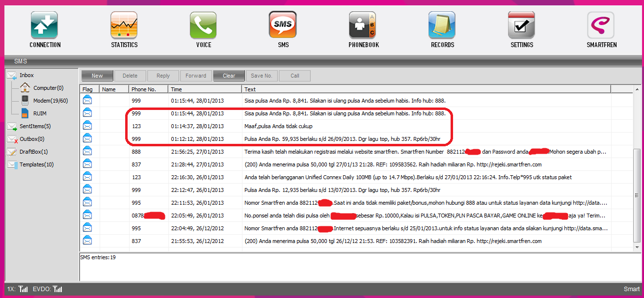Open the Connection section icon
The height and width of the screenshot is (298, 644).
coord(45,25)
